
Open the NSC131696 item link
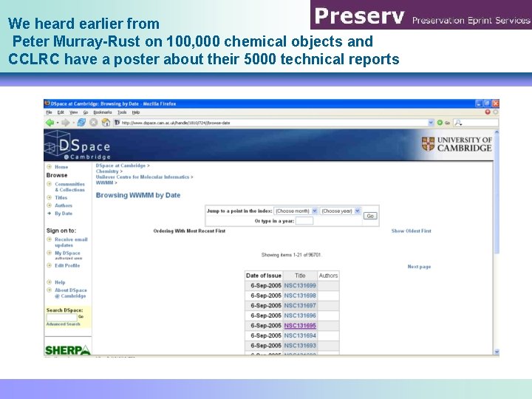tap(300, 316)
